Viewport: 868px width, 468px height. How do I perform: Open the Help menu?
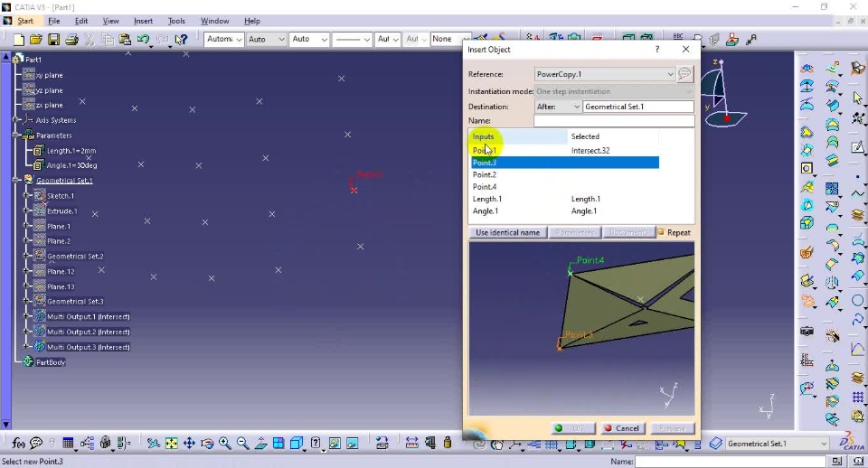pos(252,21)
